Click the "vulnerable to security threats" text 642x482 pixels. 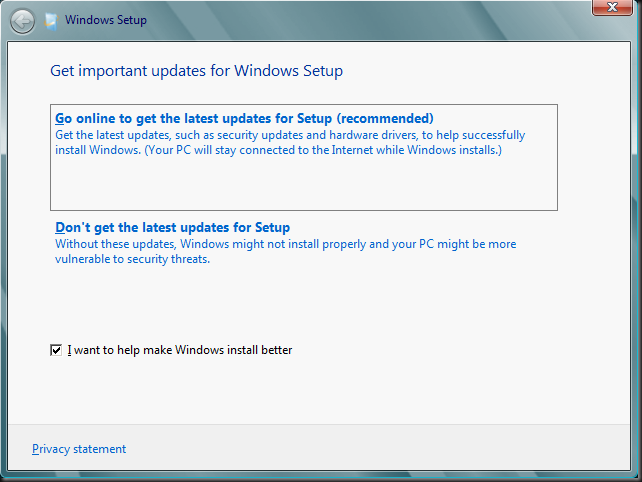pyautogui.click(x=132, y=259)
